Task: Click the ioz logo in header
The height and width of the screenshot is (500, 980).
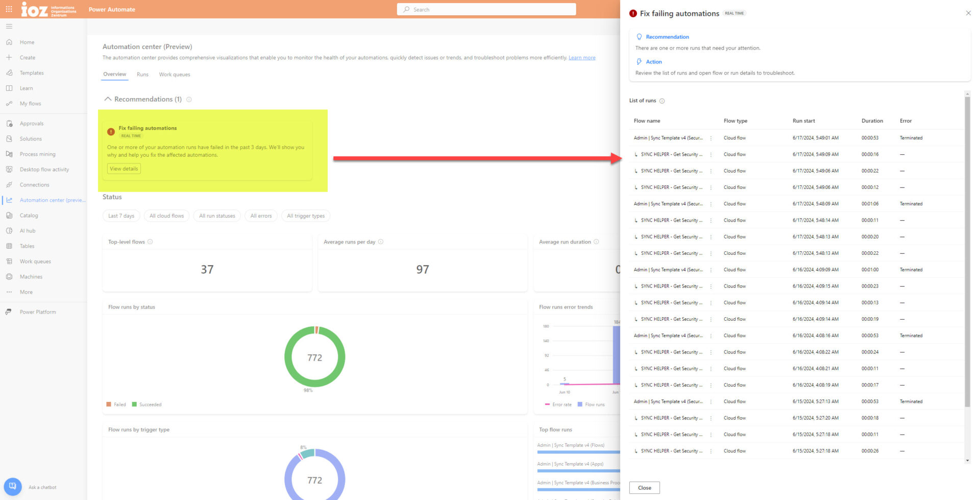Action: (x=48, y=9)
